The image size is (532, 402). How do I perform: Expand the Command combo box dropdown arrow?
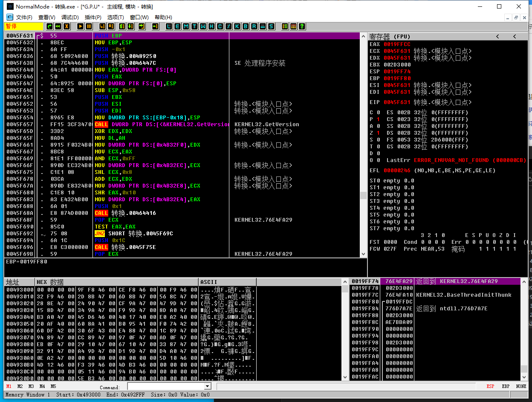(208, 386)
